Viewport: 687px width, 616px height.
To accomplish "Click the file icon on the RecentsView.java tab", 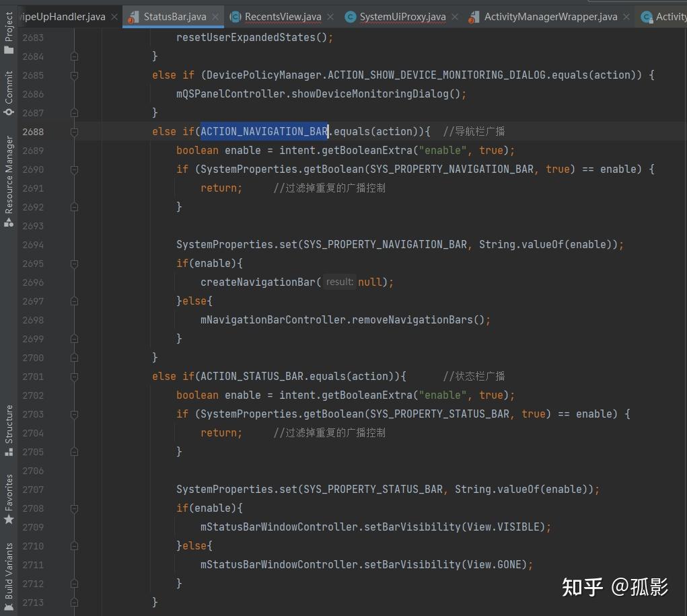I will (236, 16).
